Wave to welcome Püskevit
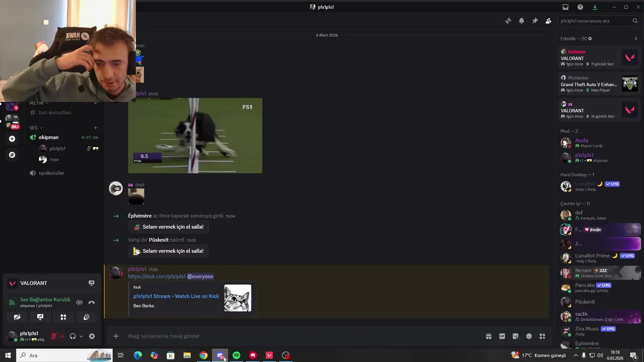Screen dimensions: 644x362 click(168, 251)
